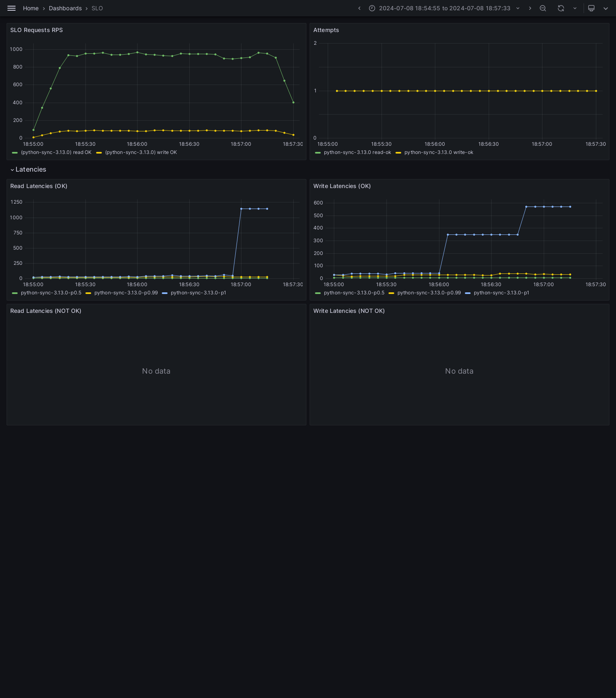Toggle p0.5 series in Read Latencies legend
This screenshot has width=616, height=698.
[x=51, y=293]
